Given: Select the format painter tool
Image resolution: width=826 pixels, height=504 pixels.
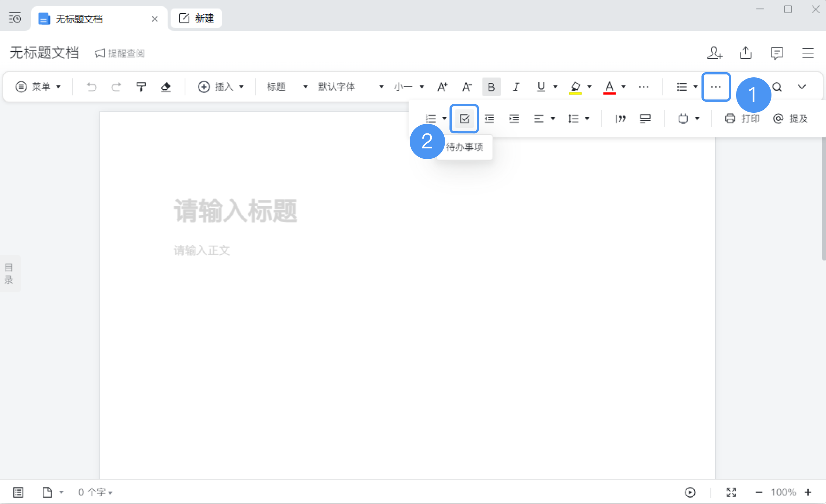Looking at the screenshot, I should 141,87.
